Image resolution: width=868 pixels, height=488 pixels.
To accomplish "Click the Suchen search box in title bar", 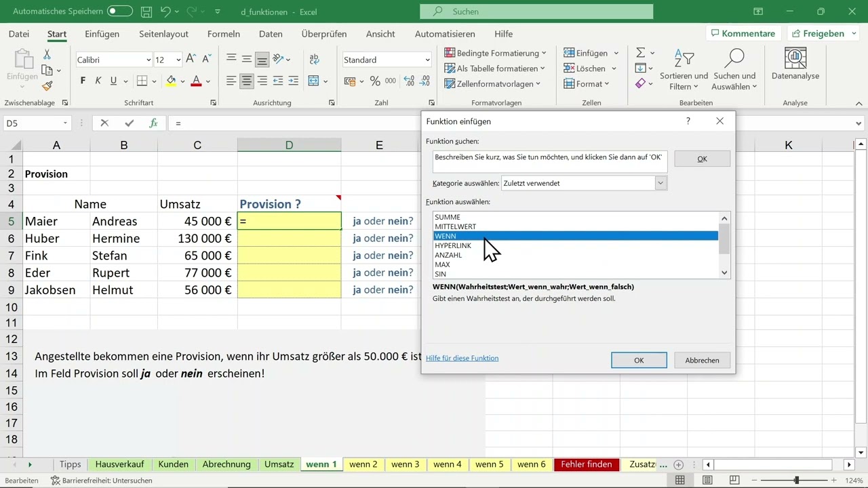I will point(536,12).
